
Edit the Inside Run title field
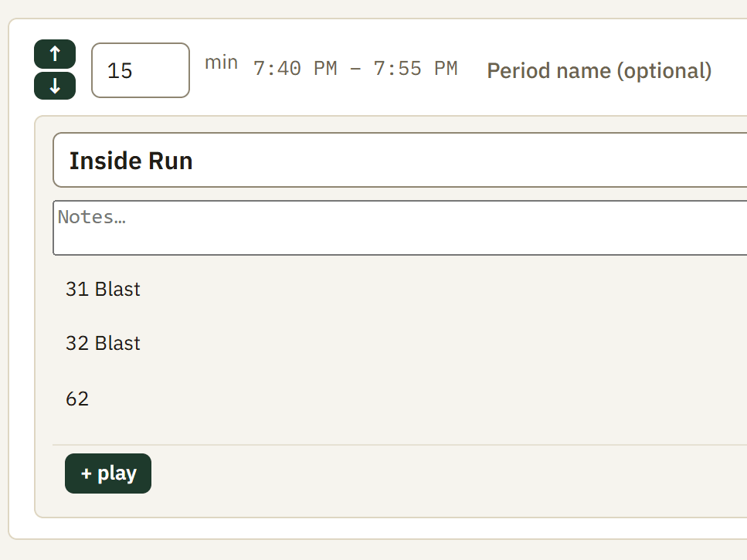pyautogui.click(x=400, y=160)
